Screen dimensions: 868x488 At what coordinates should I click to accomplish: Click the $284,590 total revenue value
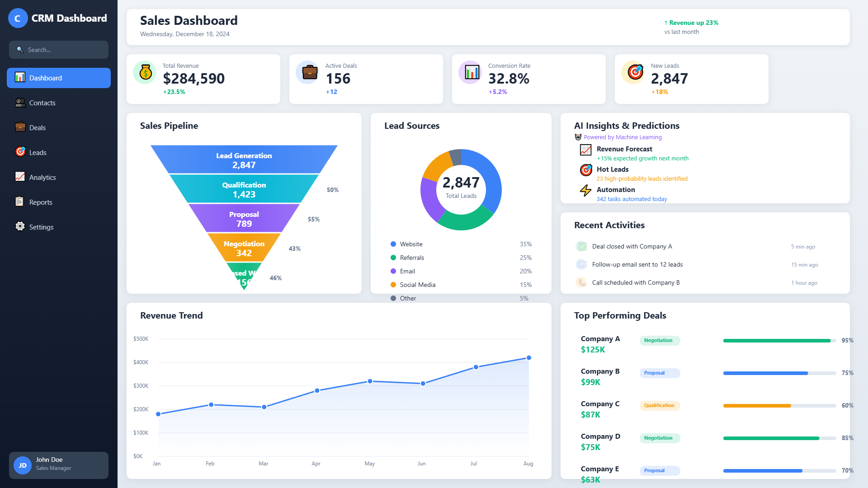tap(194, 79)
